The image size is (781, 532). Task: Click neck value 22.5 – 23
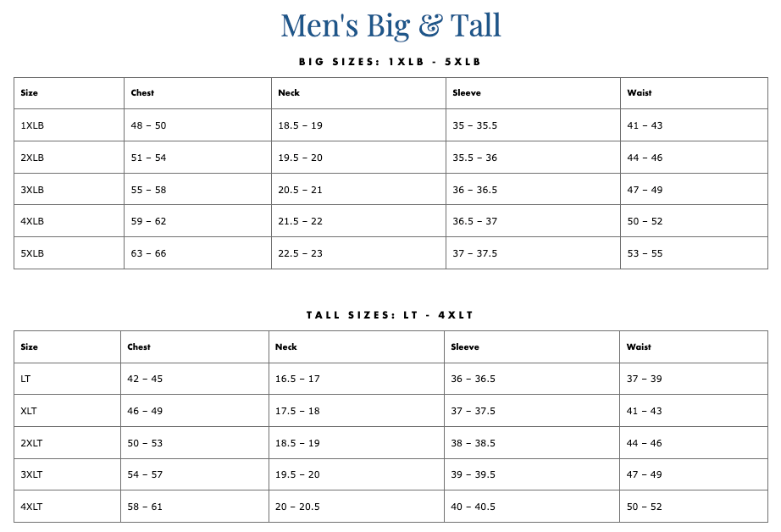[300, 253]
